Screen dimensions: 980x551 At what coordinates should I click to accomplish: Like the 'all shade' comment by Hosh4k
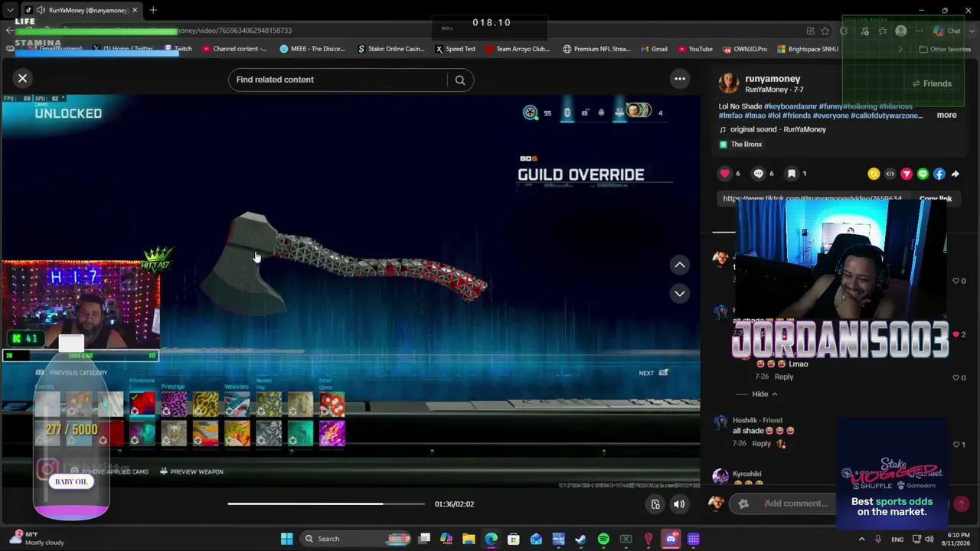(x=955, y=444)
